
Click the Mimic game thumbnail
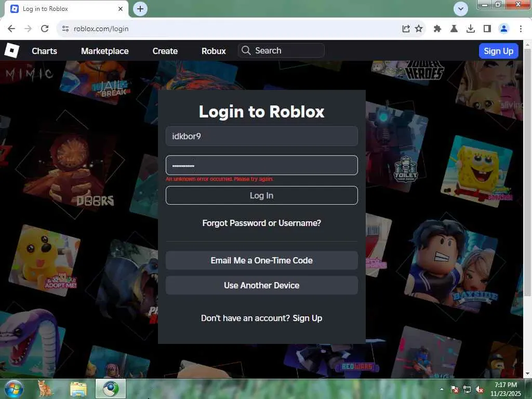[x=29, y=73]
